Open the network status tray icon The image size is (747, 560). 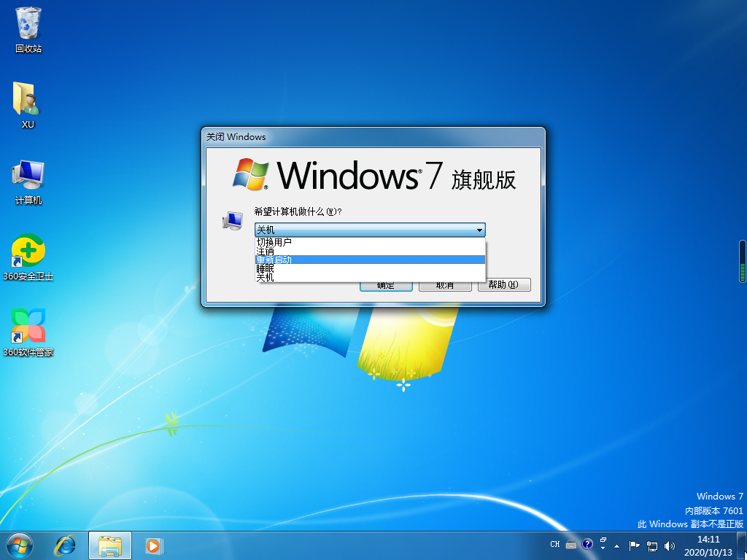coord(652,545)
